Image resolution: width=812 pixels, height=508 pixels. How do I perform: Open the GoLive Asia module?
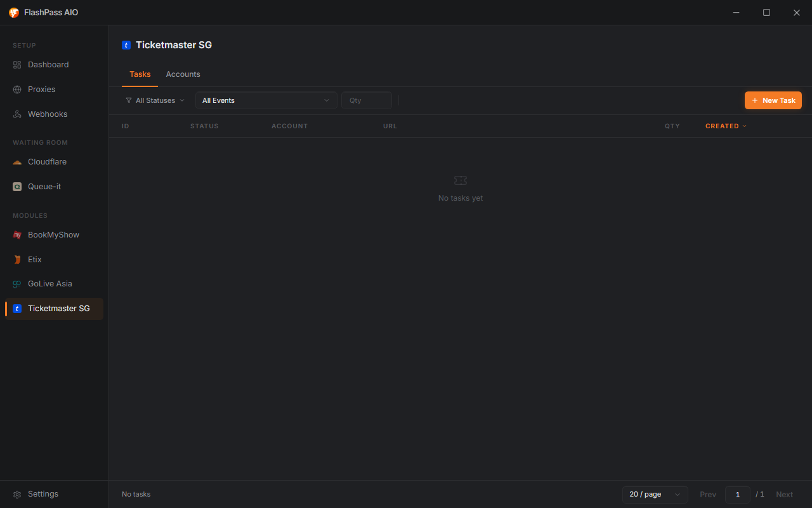54,284
